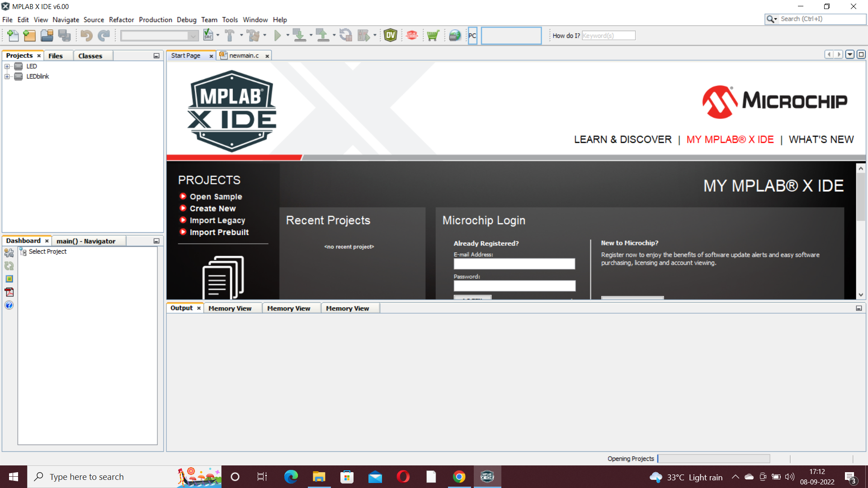Click the Microchip shopping cart icon
The height and width of the screenshot is (488, 868).
click(433, 35)
